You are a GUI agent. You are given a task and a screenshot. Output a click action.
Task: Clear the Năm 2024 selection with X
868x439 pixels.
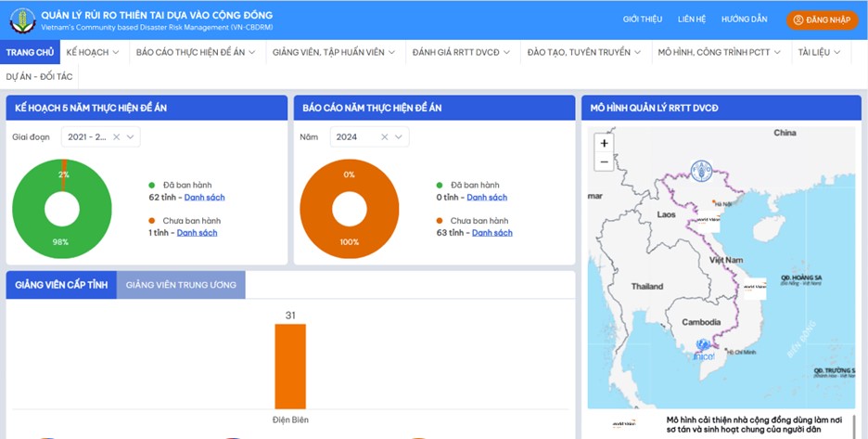[x=384, y=137]
